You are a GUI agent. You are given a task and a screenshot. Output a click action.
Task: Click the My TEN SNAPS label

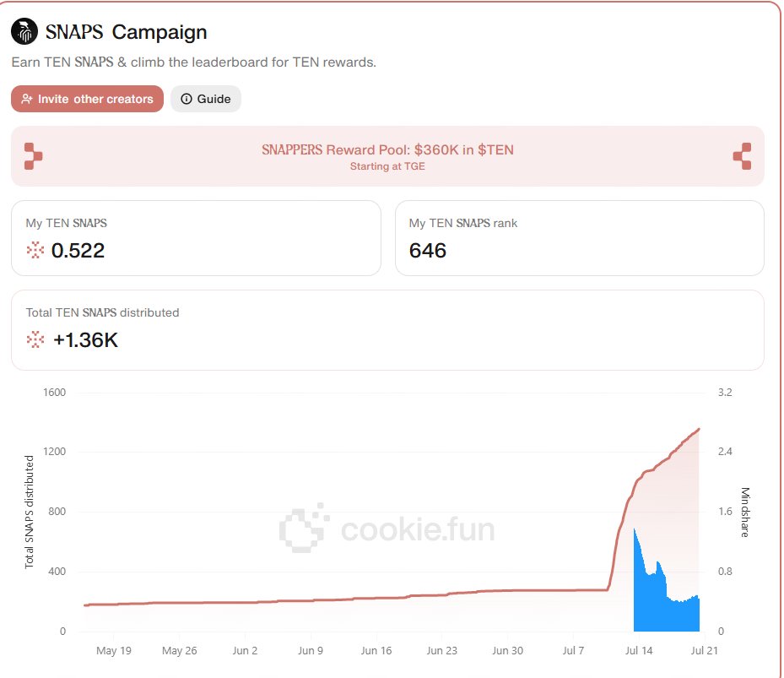66,223
